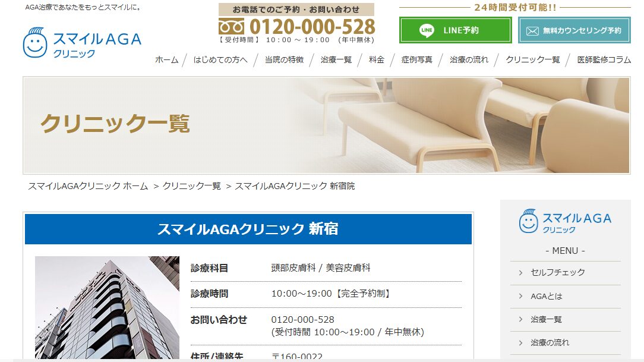
Task: Click the free-dial phone icon
Action: [231, 27]
